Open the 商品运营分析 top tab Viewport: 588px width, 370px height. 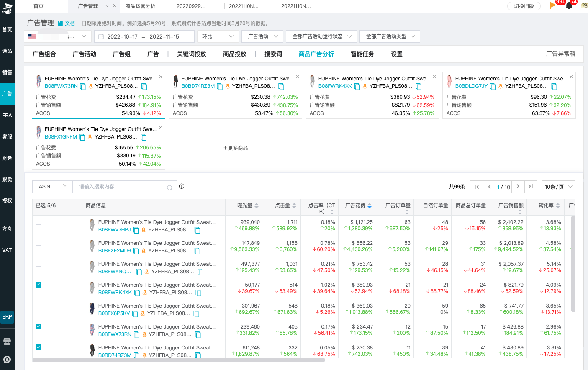[x=141, y=6]
